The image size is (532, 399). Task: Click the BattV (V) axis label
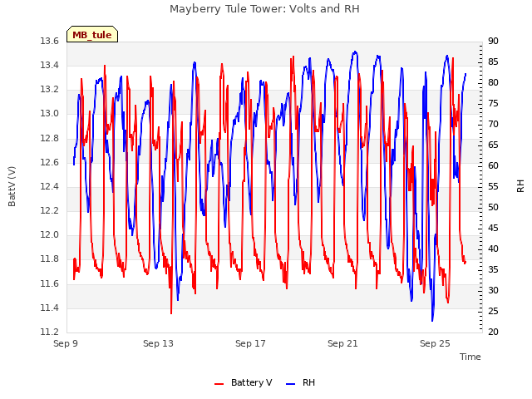tap(12, 186)
